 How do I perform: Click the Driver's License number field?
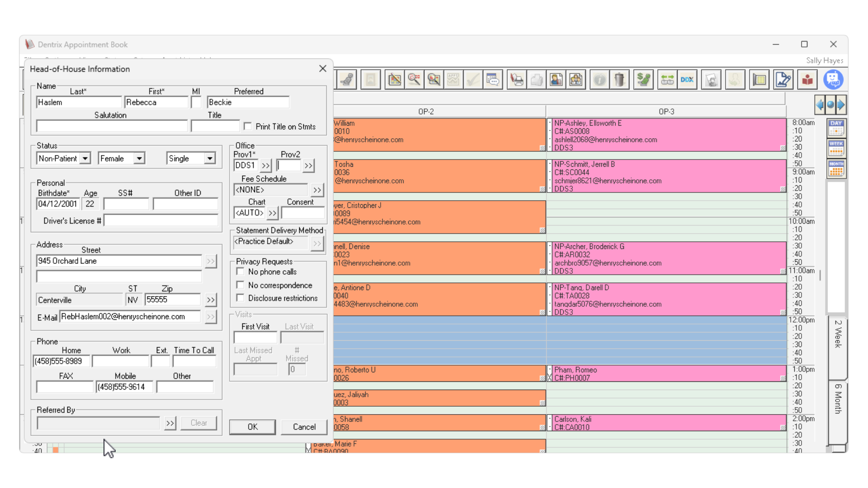click(x=161, y=221)
